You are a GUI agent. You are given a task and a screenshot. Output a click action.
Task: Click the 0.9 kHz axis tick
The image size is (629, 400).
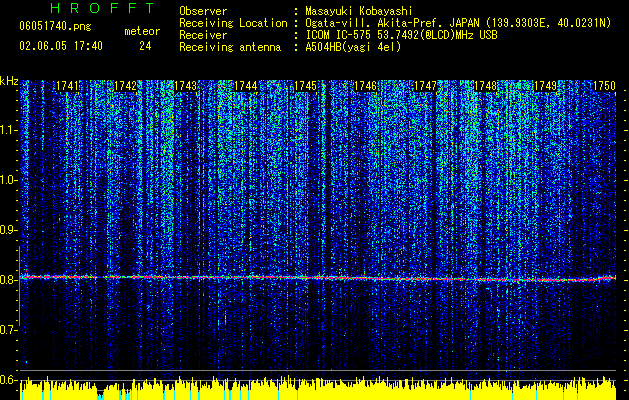tap(9, 230)
